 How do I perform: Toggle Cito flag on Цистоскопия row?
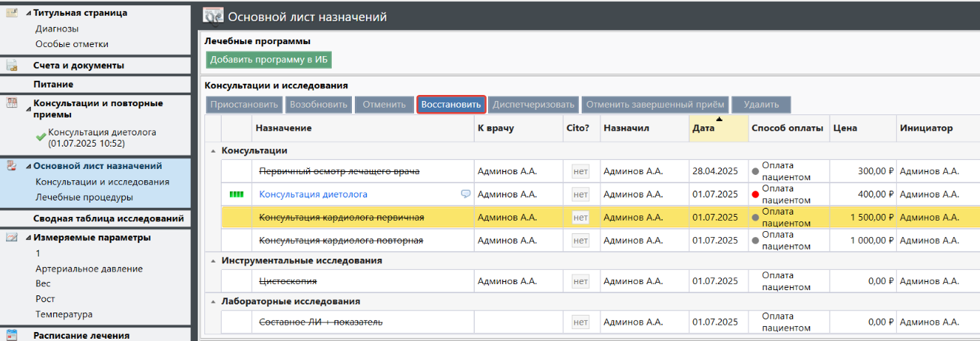pos(580,281)
